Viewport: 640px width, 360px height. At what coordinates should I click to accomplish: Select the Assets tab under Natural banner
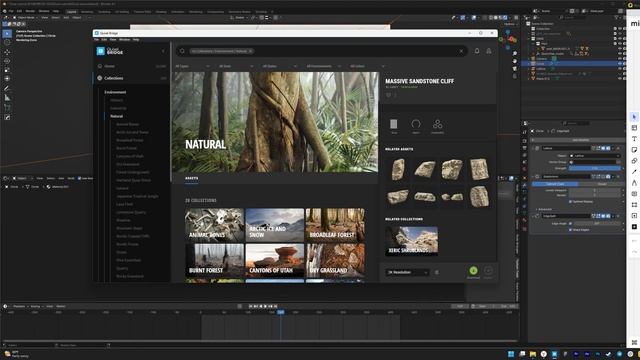point(191,178)
